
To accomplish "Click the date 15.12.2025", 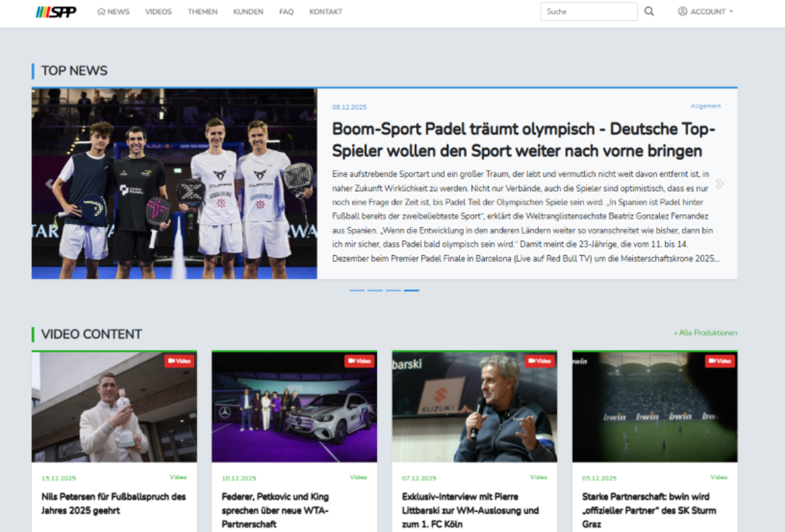I will (x=59, y=478).
